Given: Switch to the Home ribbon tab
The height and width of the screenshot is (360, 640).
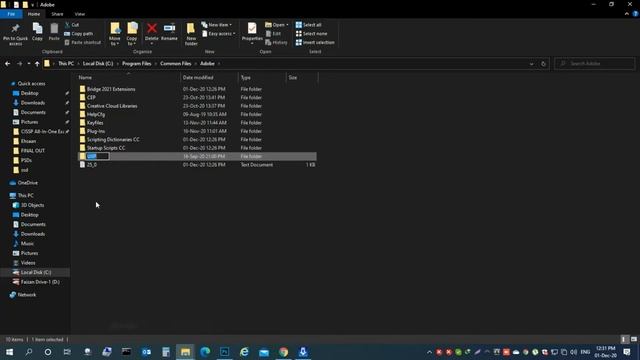Looking at the screenshot, I should click(x=34, y=14).
